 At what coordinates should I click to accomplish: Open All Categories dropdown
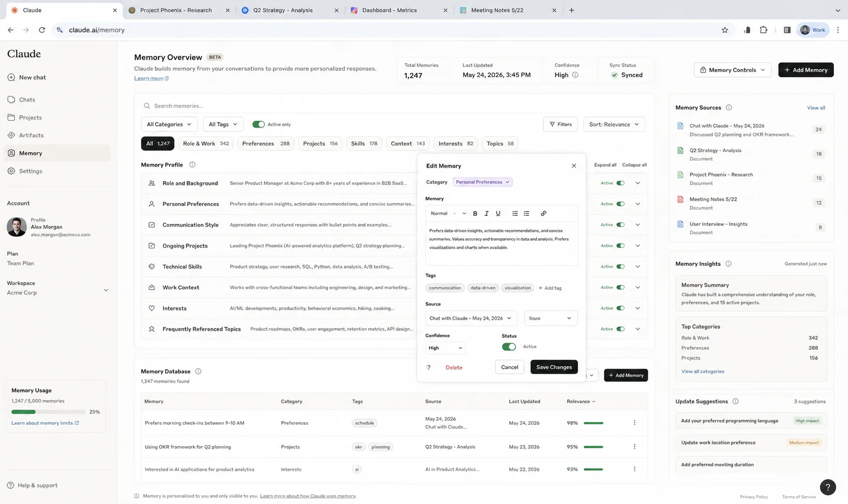point(169,125)
